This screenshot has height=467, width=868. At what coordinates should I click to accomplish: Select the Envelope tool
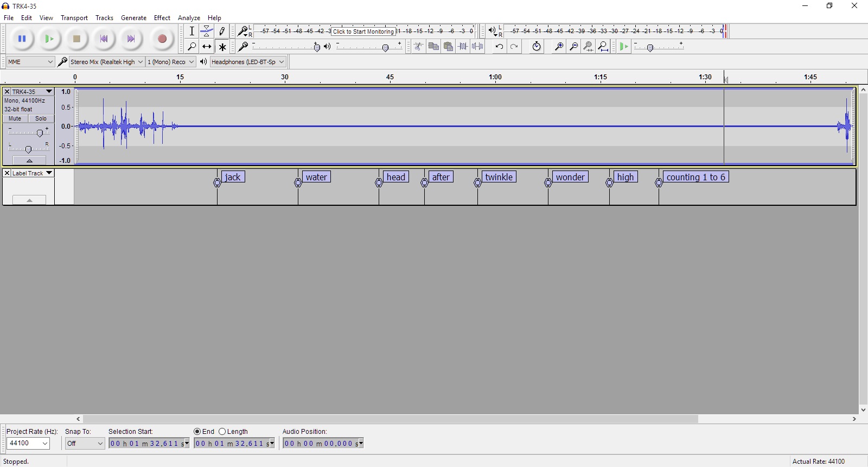[x=207, y=31]
